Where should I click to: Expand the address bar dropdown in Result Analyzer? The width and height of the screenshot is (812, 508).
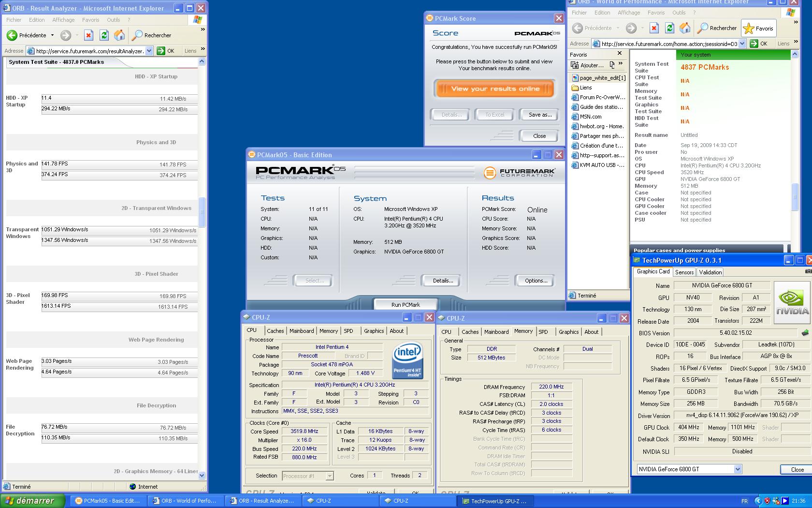(x=149, y=51)
